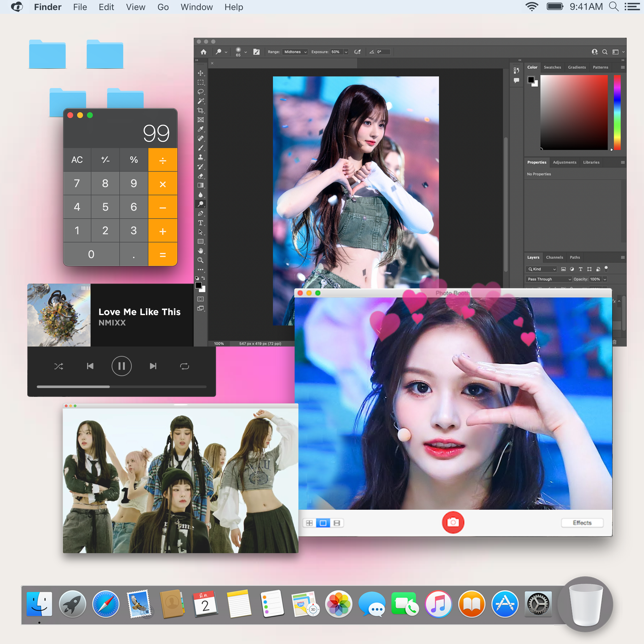Toggle shuffle in the music player

pos(59,366)
